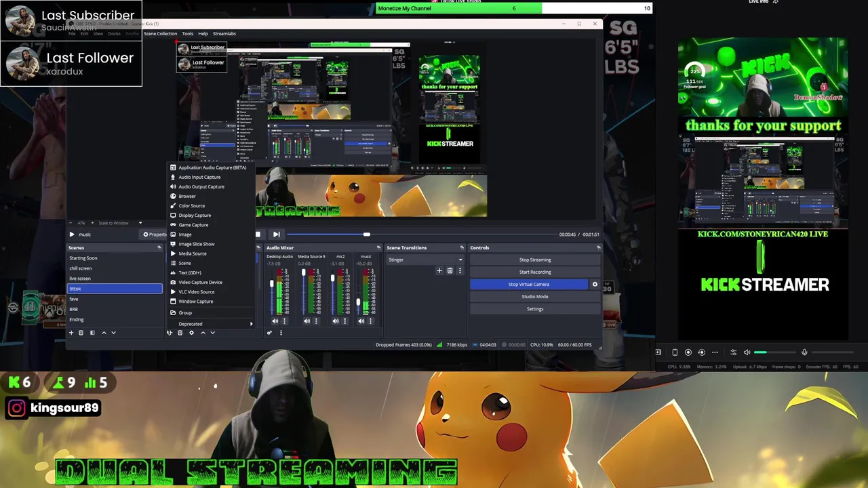Undock the Scenes panel icon
Image resolution: width=868 pixels, height=488 pixels.
click(x=159, y=247)
